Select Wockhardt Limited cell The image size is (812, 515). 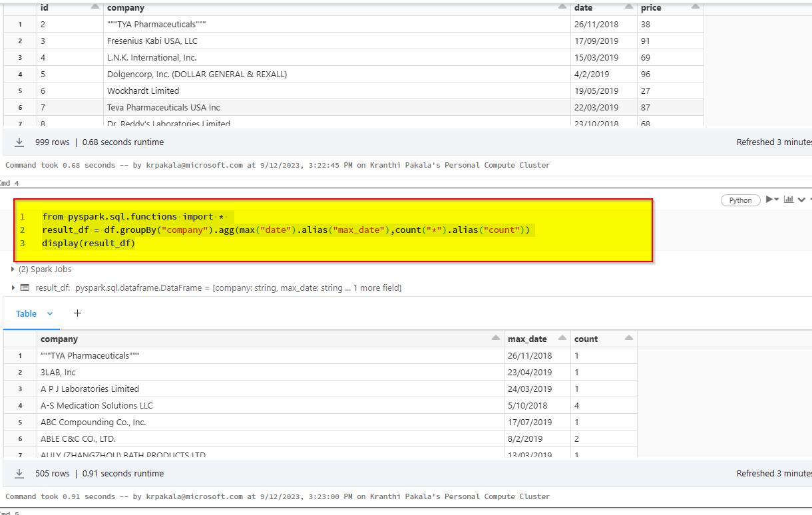[337, 90]
